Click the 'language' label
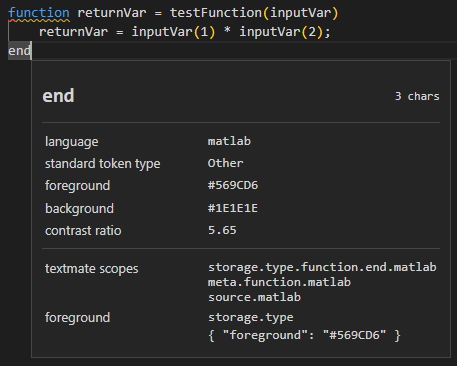457x366 pixels. click(x=72, y=142)
